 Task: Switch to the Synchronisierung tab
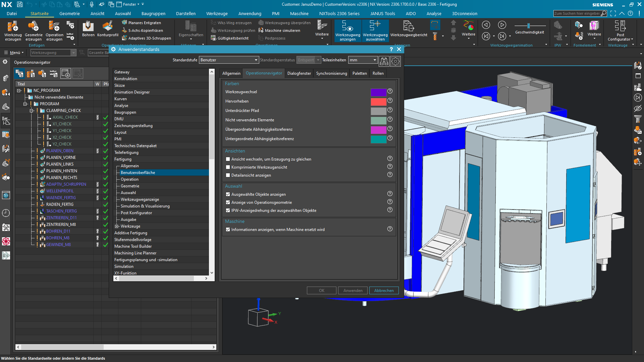coord(331,73)
